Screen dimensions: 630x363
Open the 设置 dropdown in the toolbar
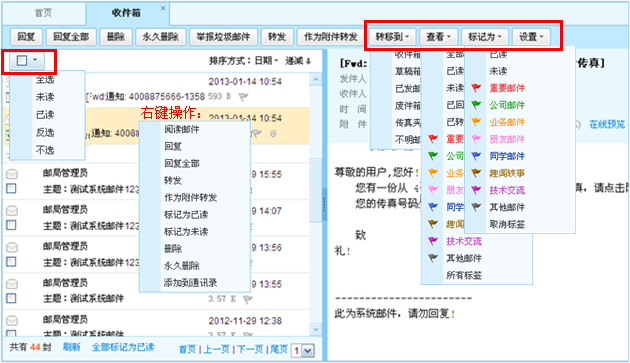(531, 37)
